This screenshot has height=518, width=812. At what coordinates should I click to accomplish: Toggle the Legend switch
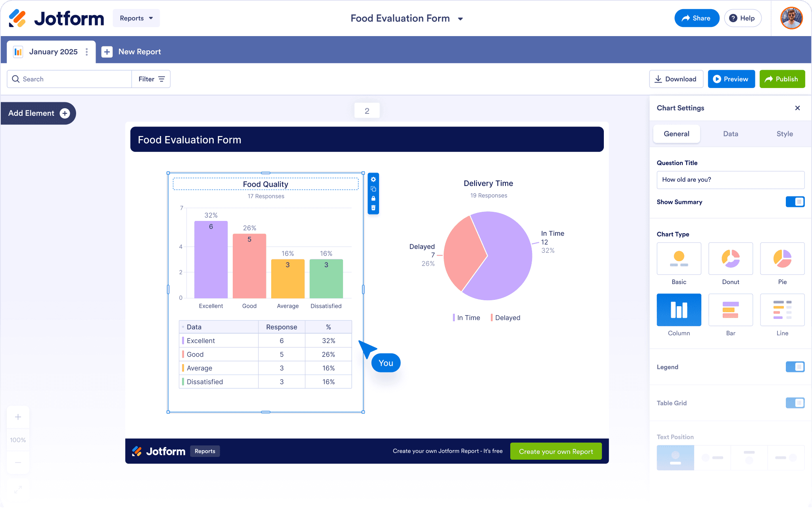point(795,367)
